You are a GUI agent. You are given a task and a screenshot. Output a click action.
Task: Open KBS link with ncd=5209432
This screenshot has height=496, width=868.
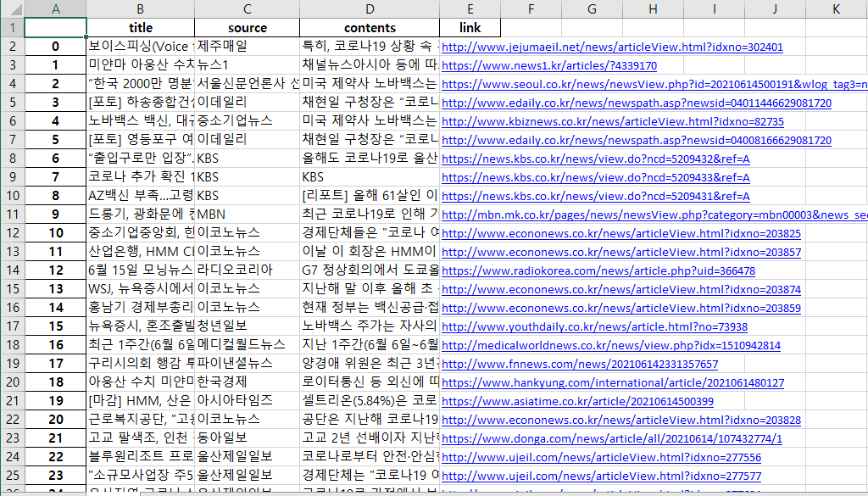pyautogui.click(x=596, y=159)
